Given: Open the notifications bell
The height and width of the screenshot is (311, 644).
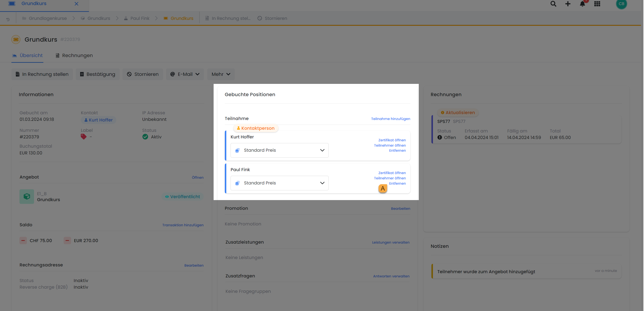Looking at the screenshot, I should coord(582,4).
